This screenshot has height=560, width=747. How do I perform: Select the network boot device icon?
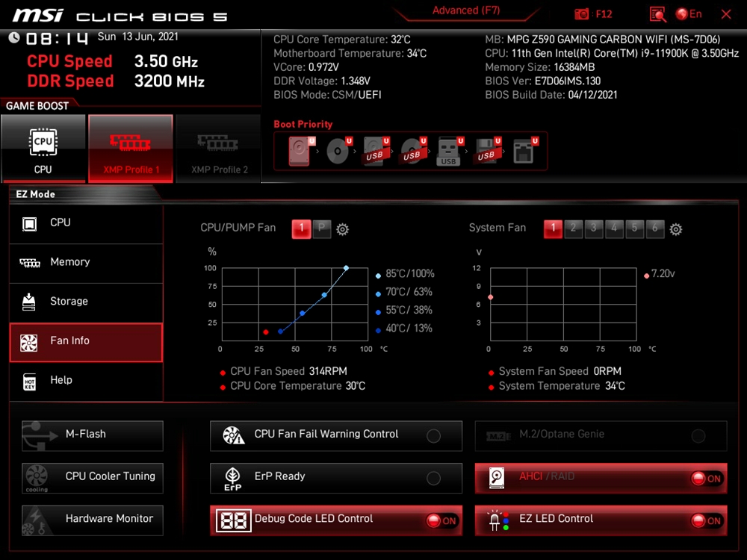[x=524, y=151]
